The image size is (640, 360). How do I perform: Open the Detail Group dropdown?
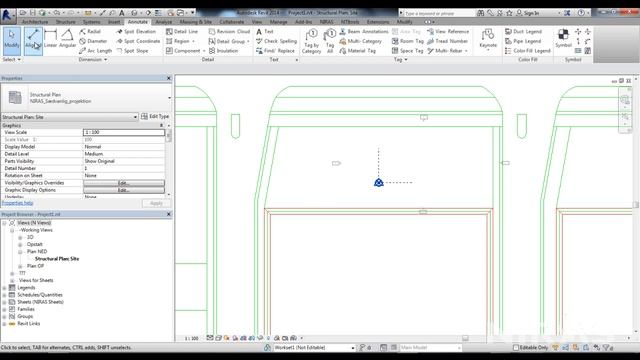tap(248, 41)
